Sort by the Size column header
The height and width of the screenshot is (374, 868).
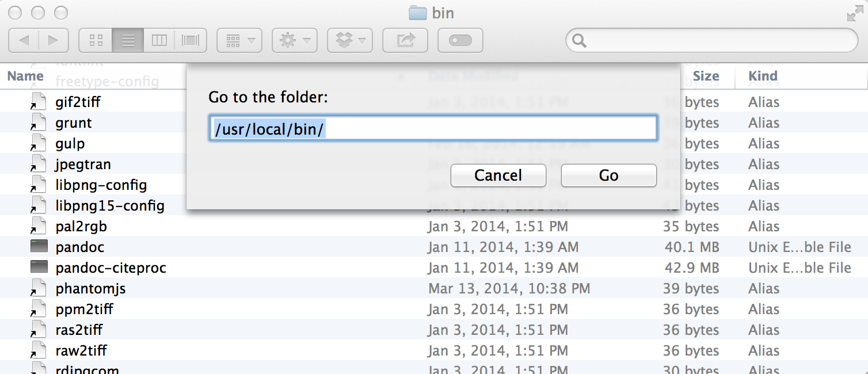coord(706,76)
